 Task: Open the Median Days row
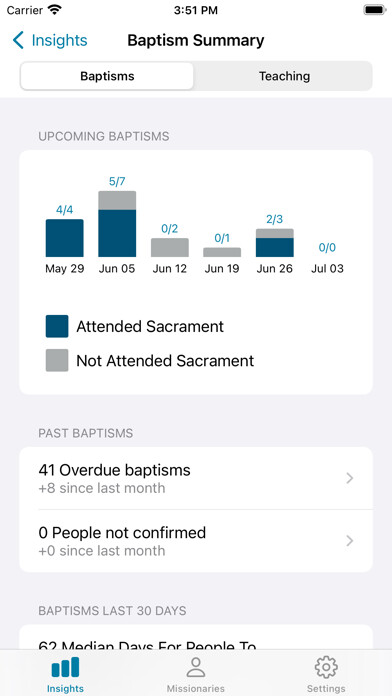196,638
